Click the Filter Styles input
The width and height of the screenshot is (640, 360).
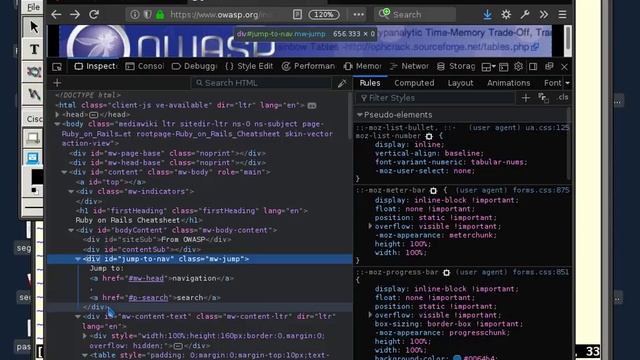tap(437, 98)
